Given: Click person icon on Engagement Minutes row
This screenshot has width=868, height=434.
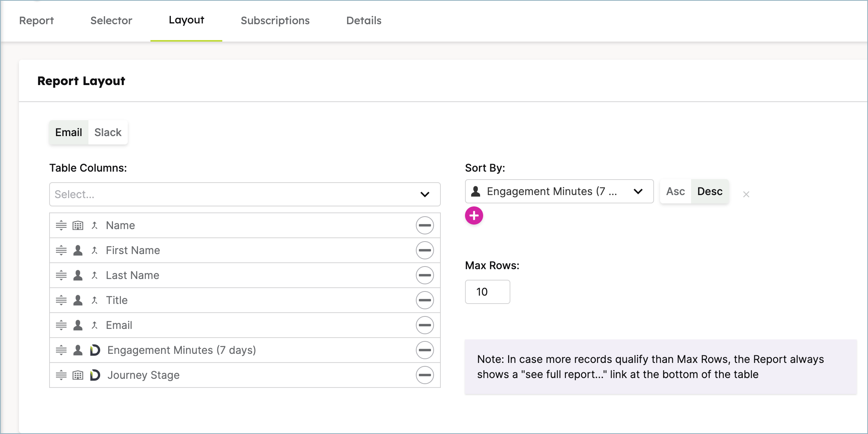Looking at the screenshot, I should point(78,350).
